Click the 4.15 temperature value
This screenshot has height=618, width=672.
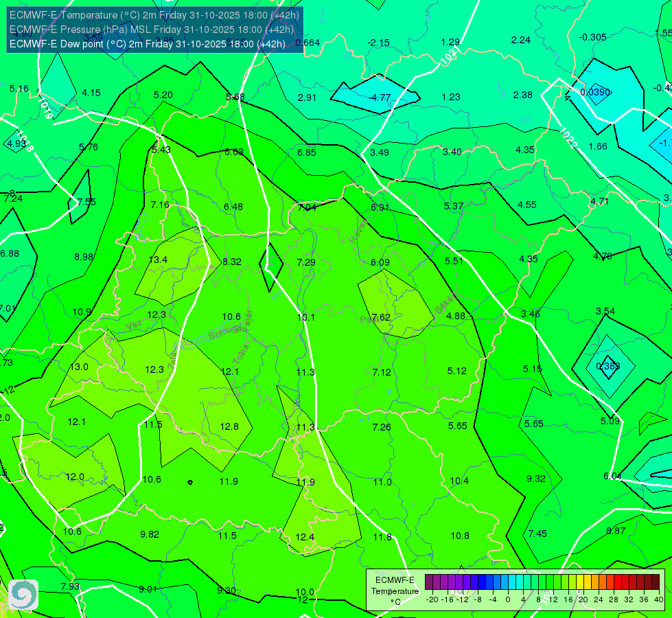coord(91,93)
